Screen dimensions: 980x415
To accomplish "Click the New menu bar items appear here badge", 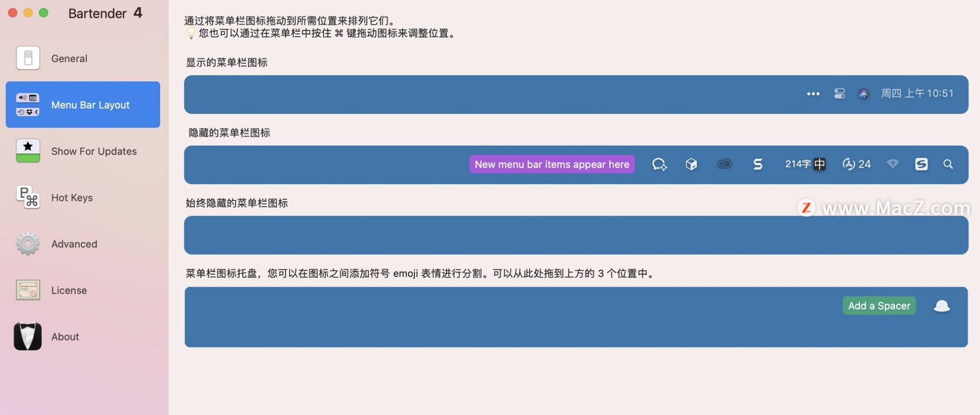I will point(552,164).
